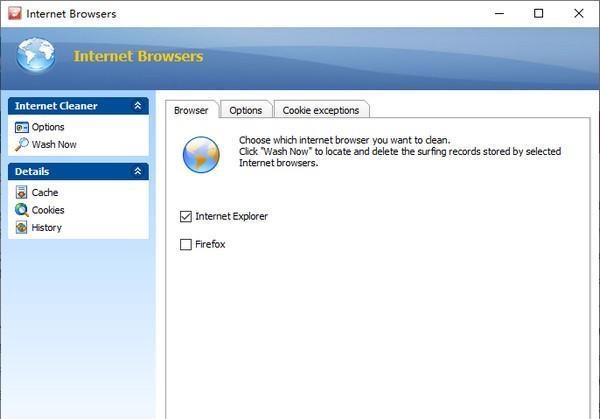The image size is (600, 419).
Task: Click the Internet Cleaner panel header
Action: (78, 106)
